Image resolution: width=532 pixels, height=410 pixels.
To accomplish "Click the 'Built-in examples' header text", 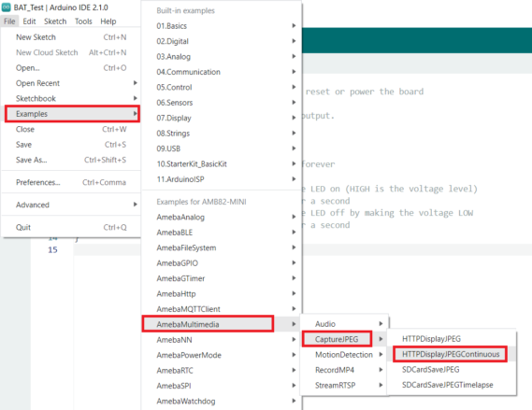I will coord(185,11).
